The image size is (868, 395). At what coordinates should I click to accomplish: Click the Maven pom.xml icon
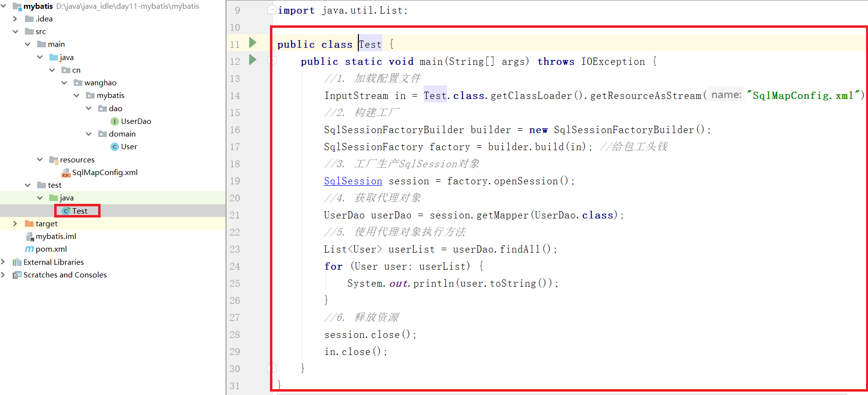point(29,249)
